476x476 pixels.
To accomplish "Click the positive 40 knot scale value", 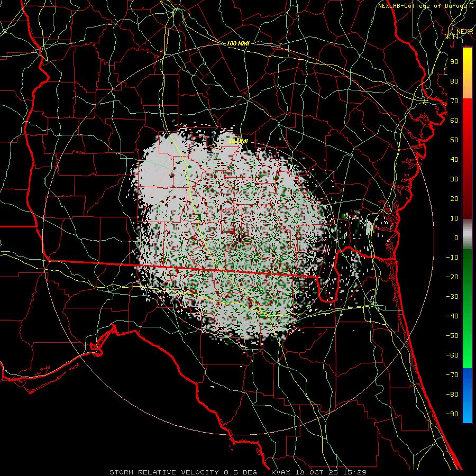I will coord(454,159).
